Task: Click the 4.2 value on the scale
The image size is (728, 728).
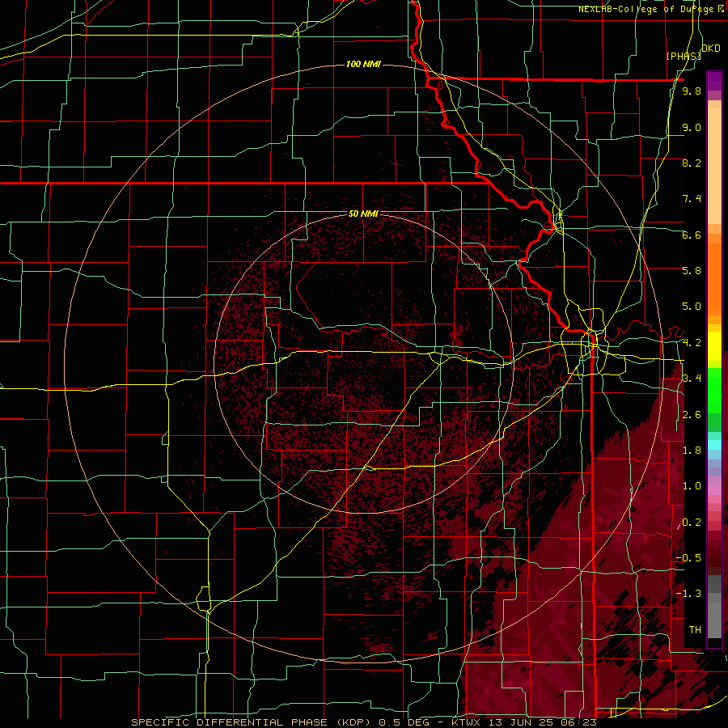Action: point(692,343)
